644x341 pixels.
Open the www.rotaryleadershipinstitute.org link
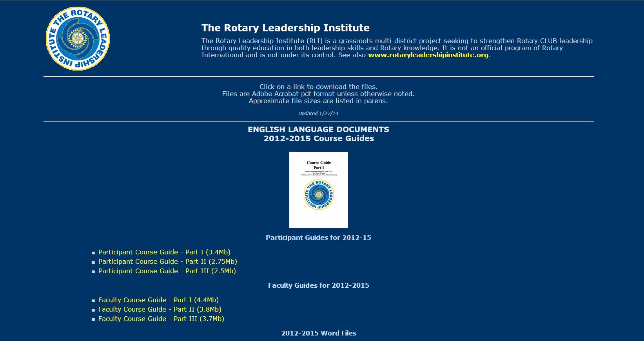point(428,55)
